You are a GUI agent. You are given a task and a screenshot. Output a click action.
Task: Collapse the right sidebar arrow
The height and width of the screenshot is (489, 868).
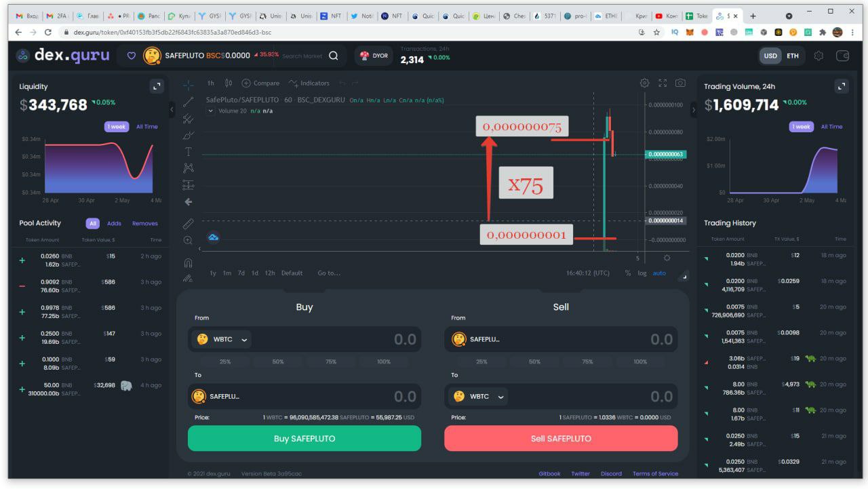693,108
